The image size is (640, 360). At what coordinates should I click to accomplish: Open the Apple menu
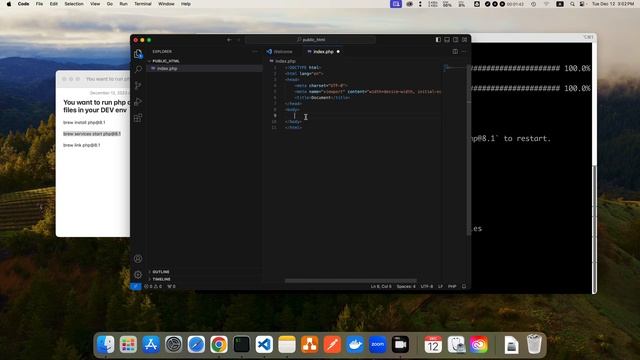(9, 4)
